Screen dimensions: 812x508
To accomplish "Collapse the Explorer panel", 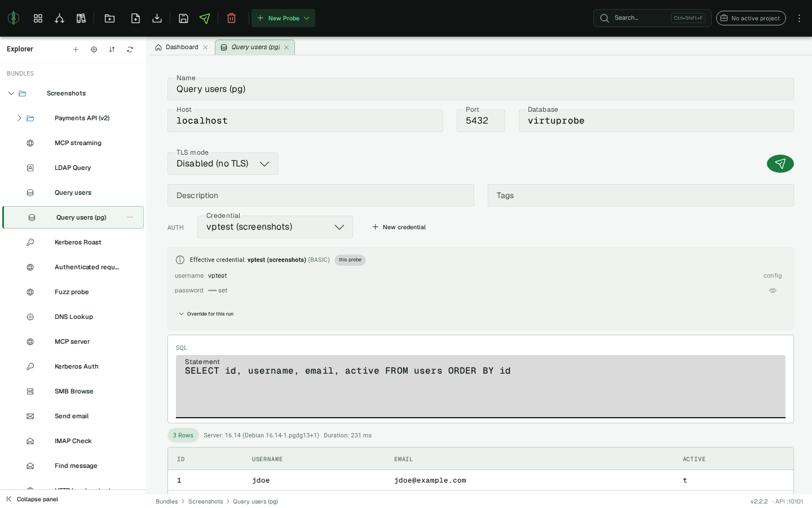I will 32,499.
